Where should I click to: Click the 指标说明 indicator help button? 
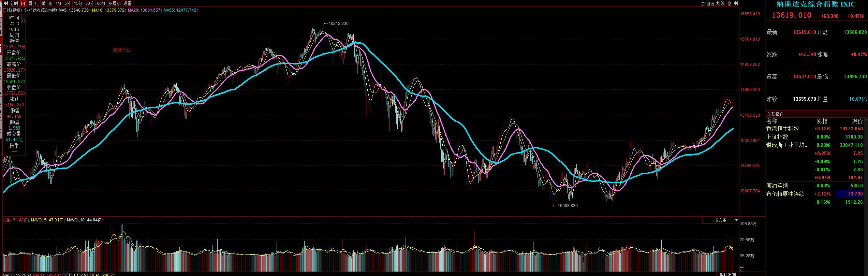pos(727,274)
